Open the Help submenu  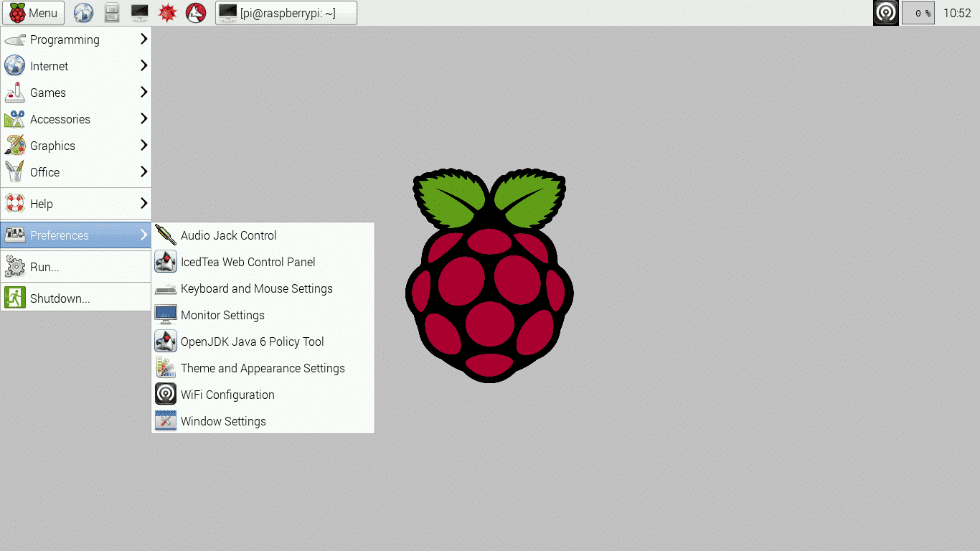point(76,204)
